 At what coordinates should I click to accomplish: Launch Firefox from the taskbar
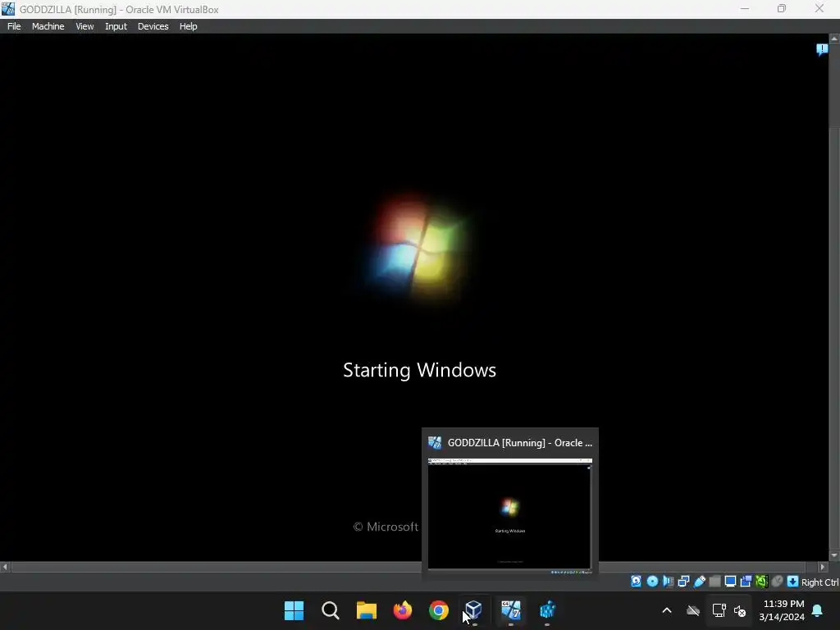pos(402,610)
